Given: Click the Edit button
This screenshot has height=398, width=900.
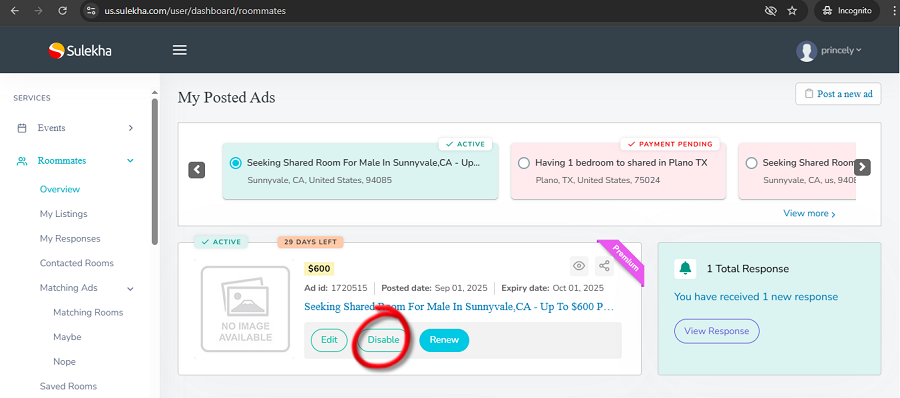Looking at the screenshot, I should click(x=329, y=339).
